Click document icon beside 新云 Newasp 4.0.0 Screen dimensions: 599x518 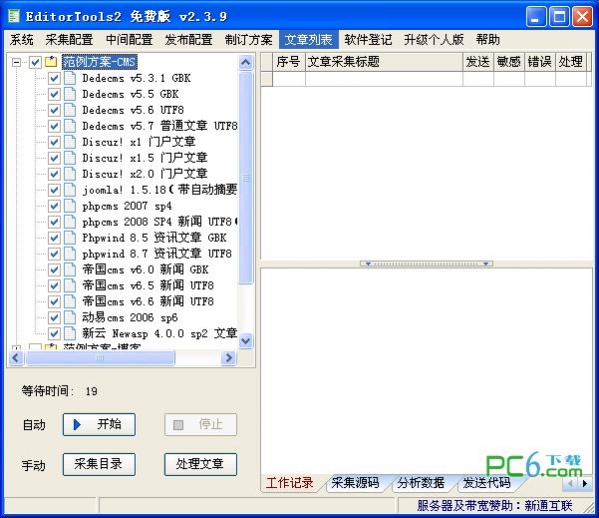[x=70, y=333]
